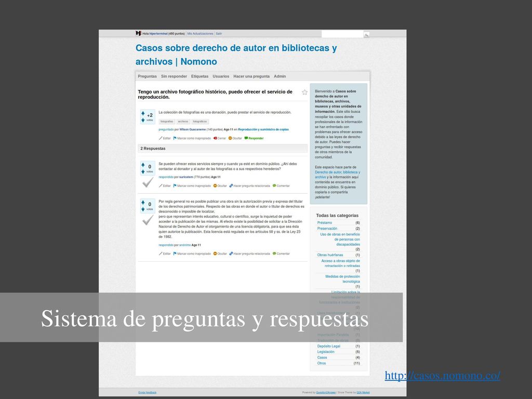
Task: Upvote suricatem's answer
Action: [143, 165]
